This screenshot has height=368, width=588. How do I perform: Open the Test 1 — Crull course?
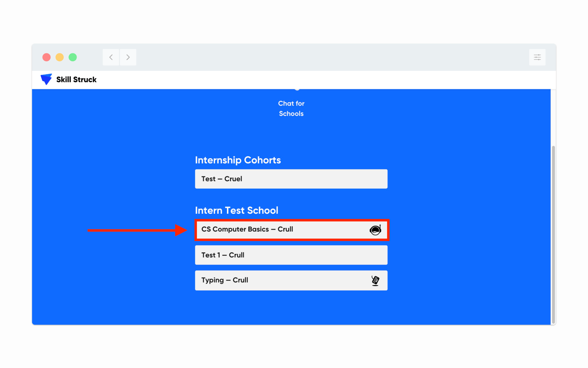click(x=291, y=255)
